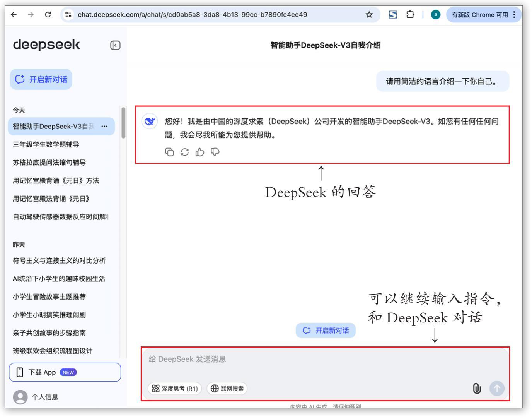
Task: Click the DeepSeek whale avatar beside the reply
Action: 150,122
